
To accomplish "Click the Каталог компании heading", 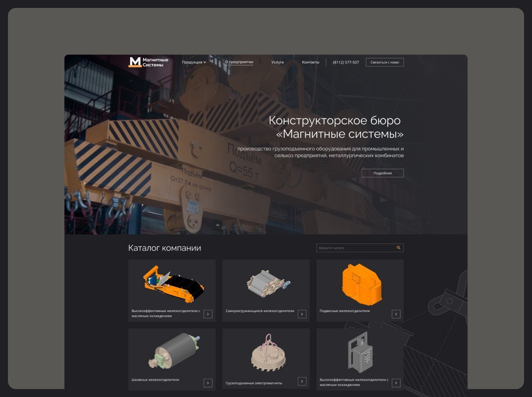I will click(165, 248).
